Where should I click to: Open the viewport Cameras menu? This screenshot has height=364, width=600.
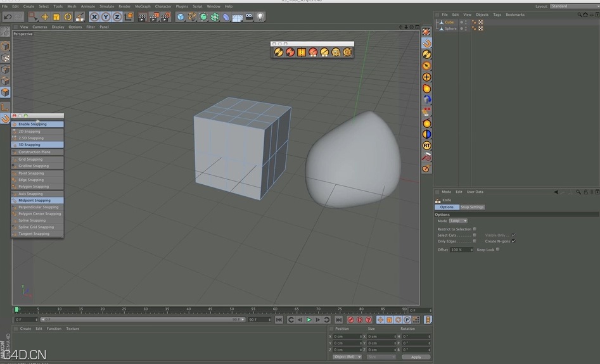pyautogui.click(x=40, y=27)
